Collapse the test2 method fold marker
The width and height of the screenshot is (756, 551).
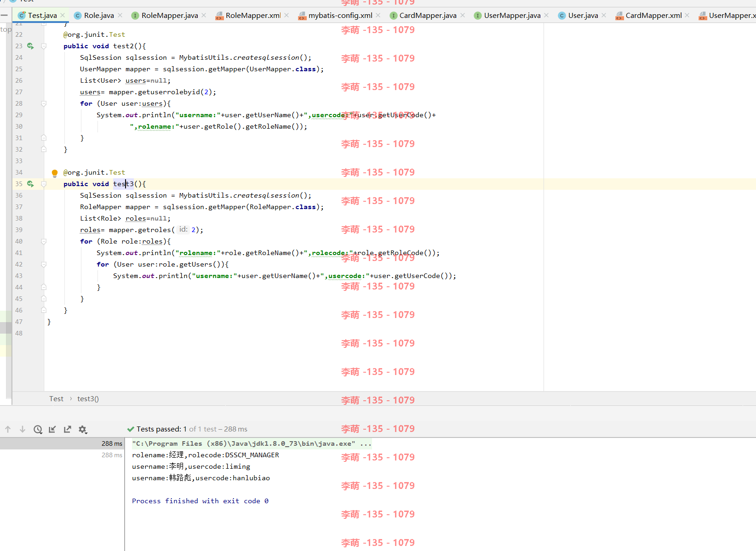(44, 46)
